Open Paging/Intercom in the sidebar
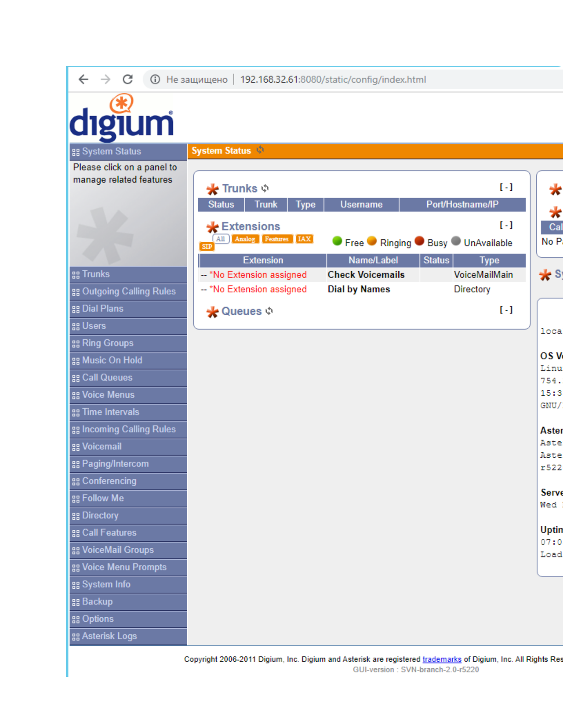 point(128,464)
